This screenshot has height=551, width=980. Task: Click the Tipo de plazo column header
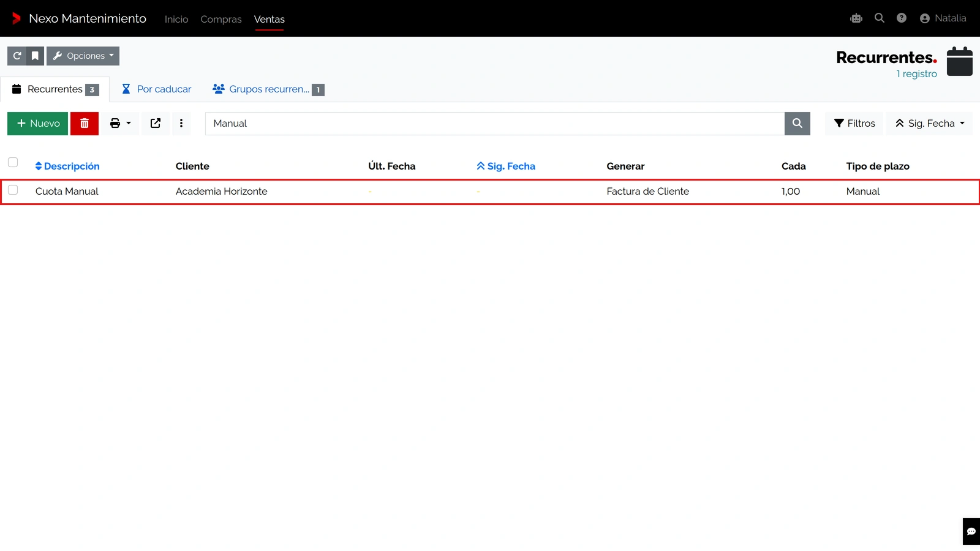pos(878,167)
